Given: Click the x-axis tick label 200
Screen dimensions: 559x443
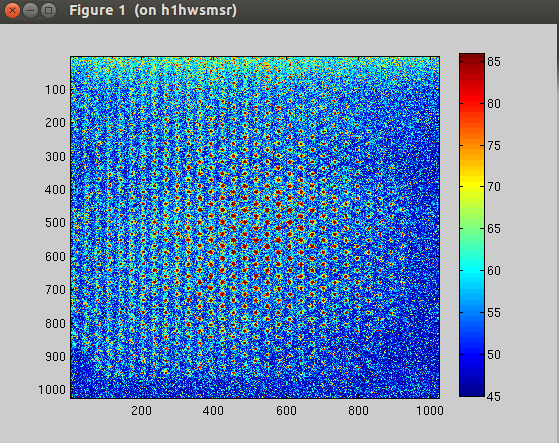Looking at the screenshot, I should coord(142,411).
